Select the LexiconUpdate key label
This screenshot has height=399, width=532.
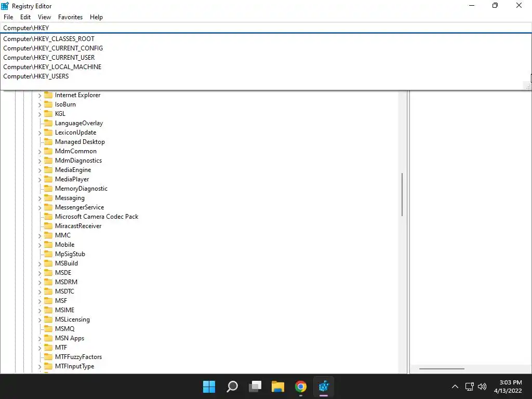tap(76, 132)
